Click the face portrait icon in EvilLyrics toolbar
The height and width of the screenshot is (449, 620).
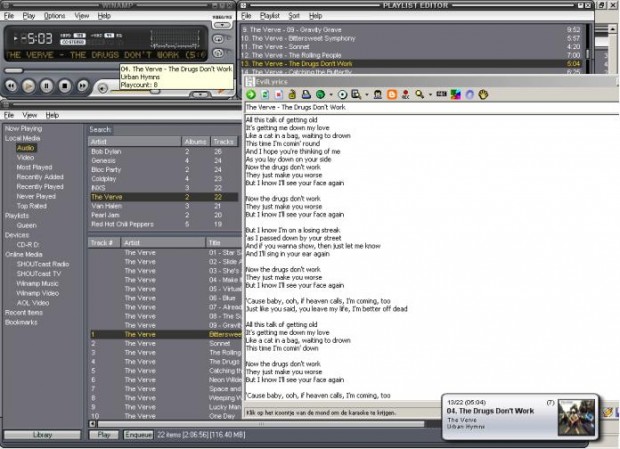(x=378, y=94)
